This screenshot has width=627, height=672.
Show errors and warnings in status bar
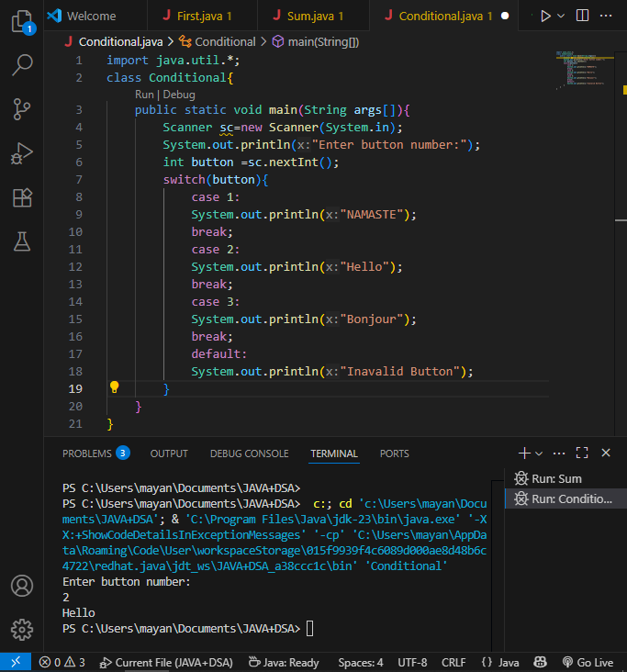[x=62, y=663]
